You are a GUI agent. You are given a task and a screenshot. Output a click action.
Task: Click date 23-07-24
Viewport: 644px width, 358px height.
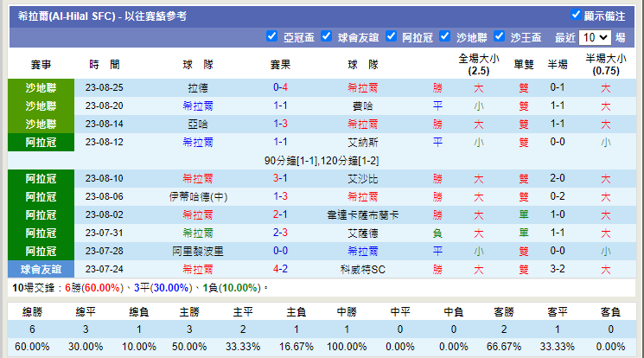(x=105, y=269)
